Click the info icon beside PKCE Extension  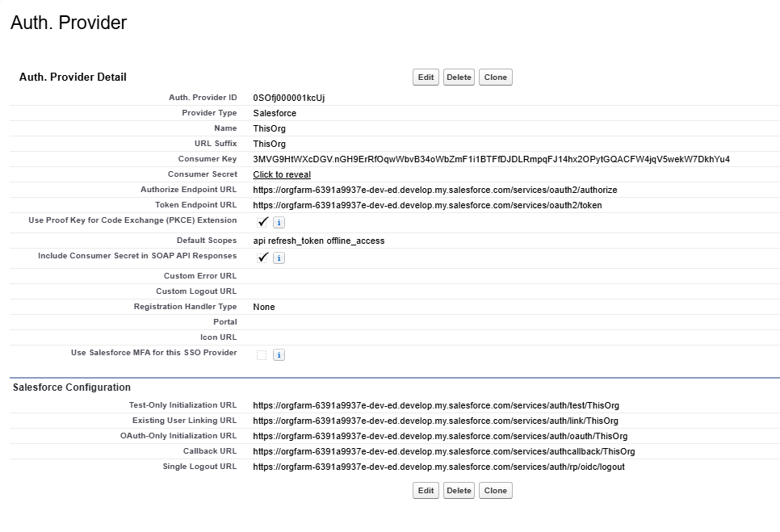(x=279, y=223)
